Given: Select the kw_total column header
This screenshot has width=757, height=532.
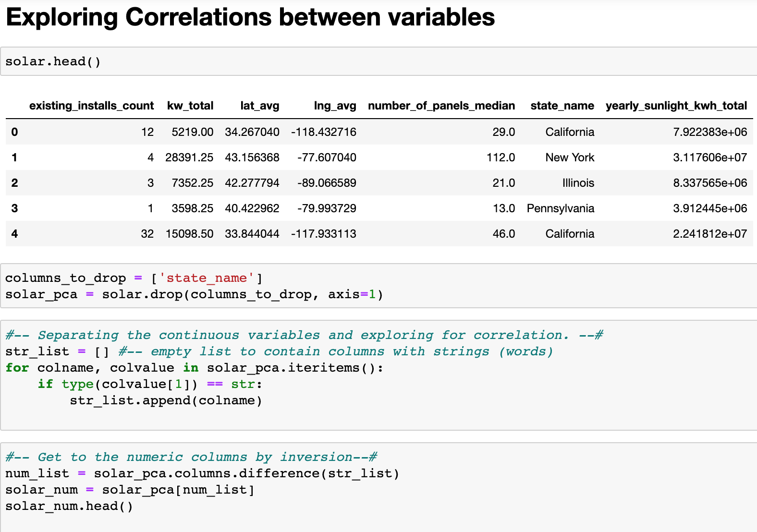Looking at the screenshot, I should [x=190, y=106].
